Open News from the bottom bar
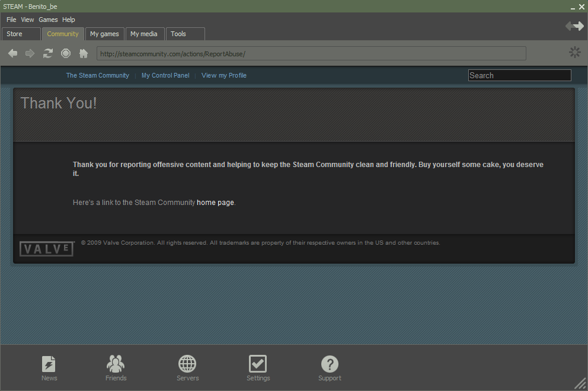588x391 pixels. [x=49, y=368]
